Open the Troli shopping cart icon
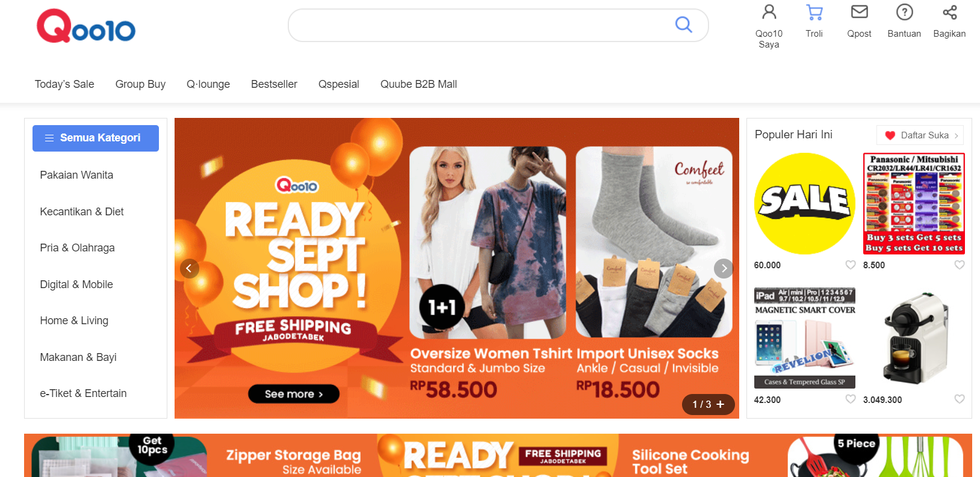This screenshot has height=477, width=980. pyautogui.click(x=814, y=12)
